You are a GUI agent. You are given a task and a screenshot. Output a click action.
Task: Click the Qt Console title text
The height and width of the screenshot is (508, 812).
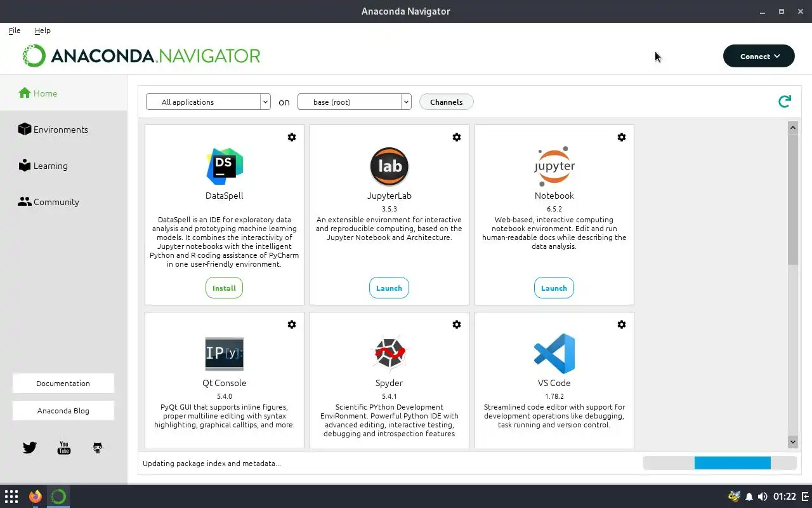tap(225, 383)
